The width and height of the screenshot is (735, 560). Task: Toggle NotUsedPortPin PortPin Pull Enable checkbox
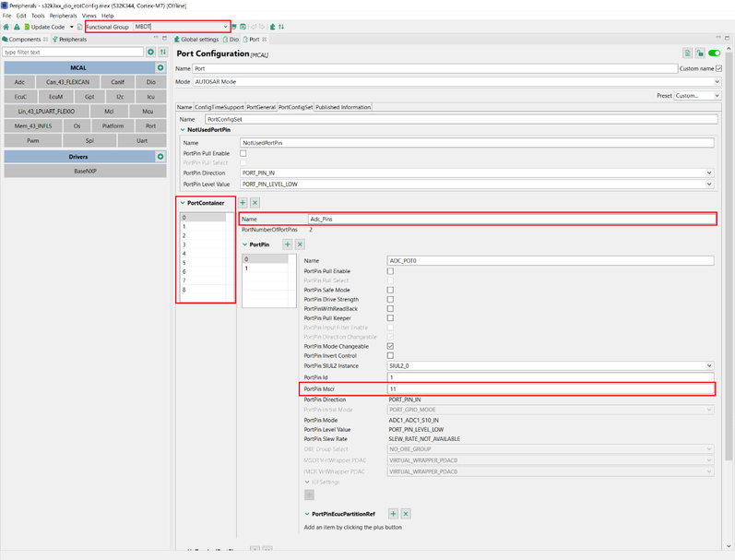tap(243, 153)
